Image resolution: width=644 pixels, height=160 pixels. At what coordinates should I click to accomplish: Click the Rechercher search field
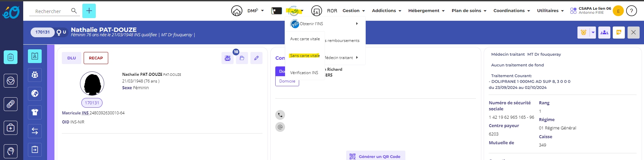tap(50, 11)
